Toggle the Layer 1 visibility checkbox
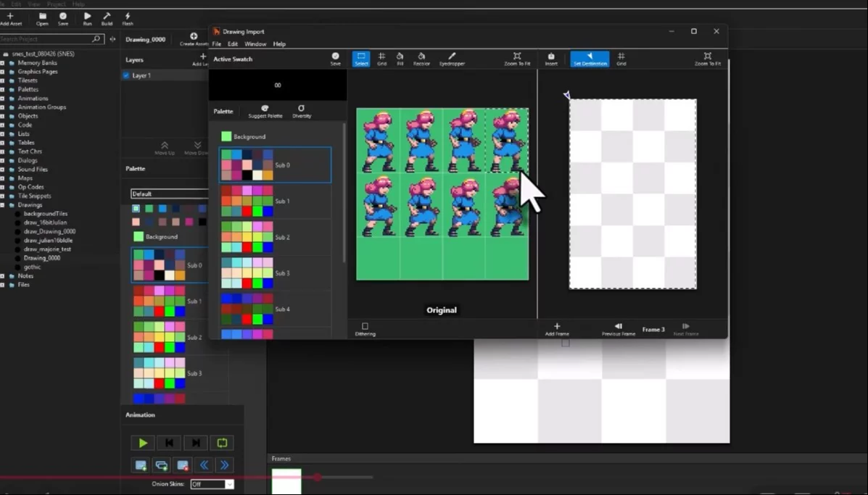 (x=126, y=75)
